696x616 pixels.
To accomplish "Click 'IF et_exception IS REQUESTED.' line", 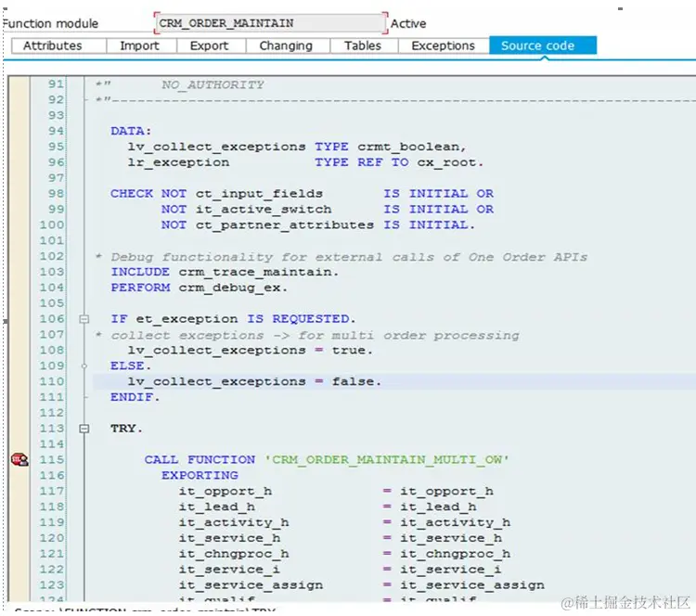I will [234, 319].
